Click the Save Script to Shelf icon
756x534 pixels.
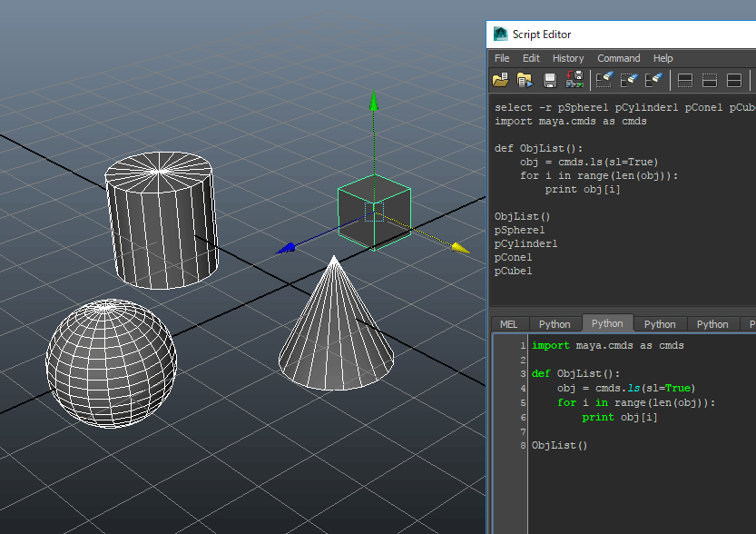574,81
